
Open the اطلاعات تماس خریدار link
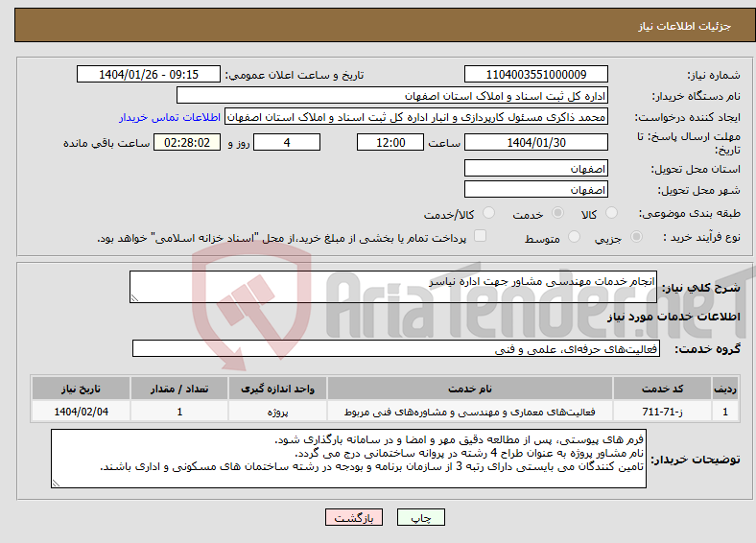click(x=170, y=117)
